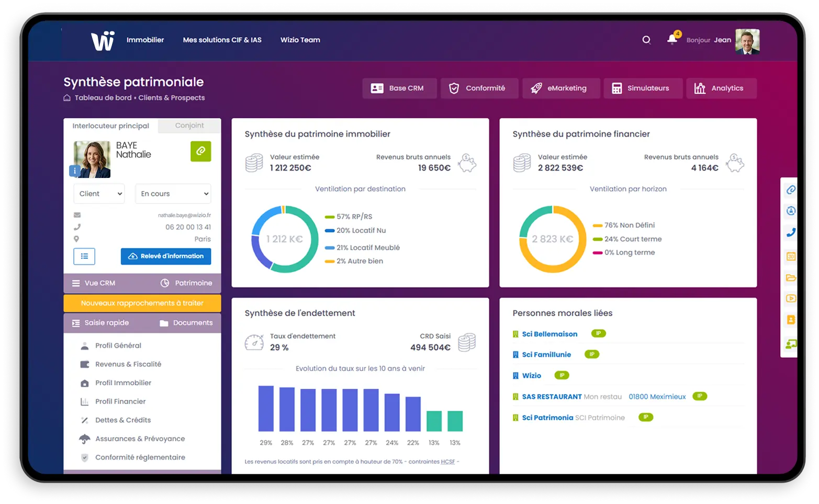Click the green screen-sharing icon in the right sidebar

click(x=790, y=344)
